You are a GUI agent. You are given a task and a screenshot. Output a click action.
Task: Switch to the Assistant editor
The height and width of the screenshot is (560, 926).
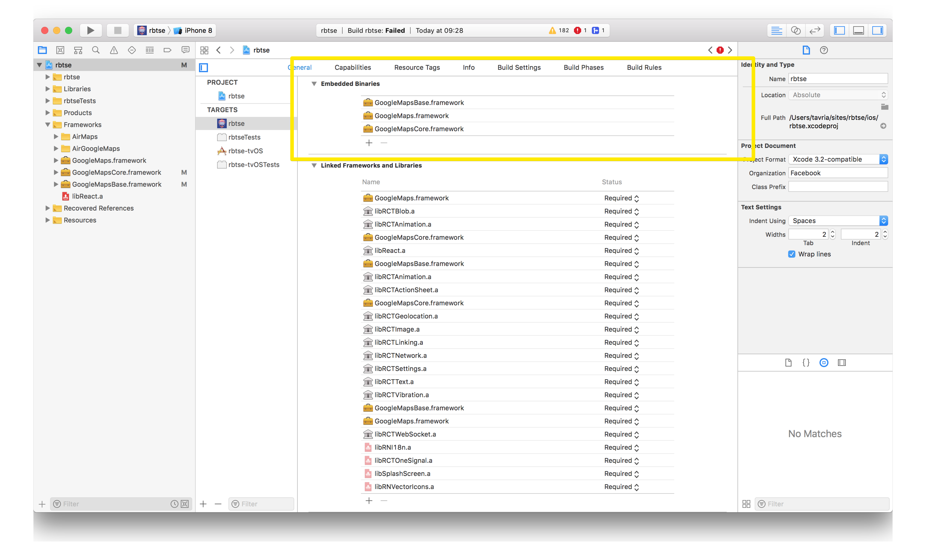click(796, 30)
